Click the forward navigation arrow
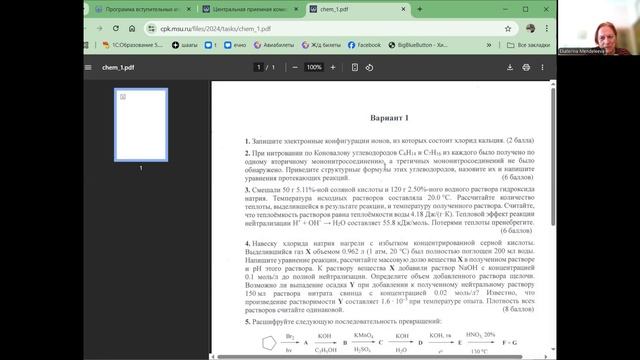Viewport: 640px width, 360px height. click(100, 28)
